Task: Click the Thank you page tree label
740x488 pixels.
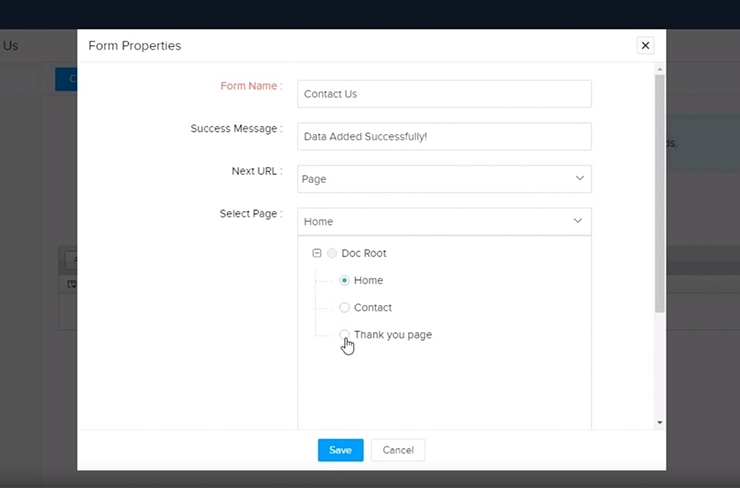Action: click(x=393, y=335)
